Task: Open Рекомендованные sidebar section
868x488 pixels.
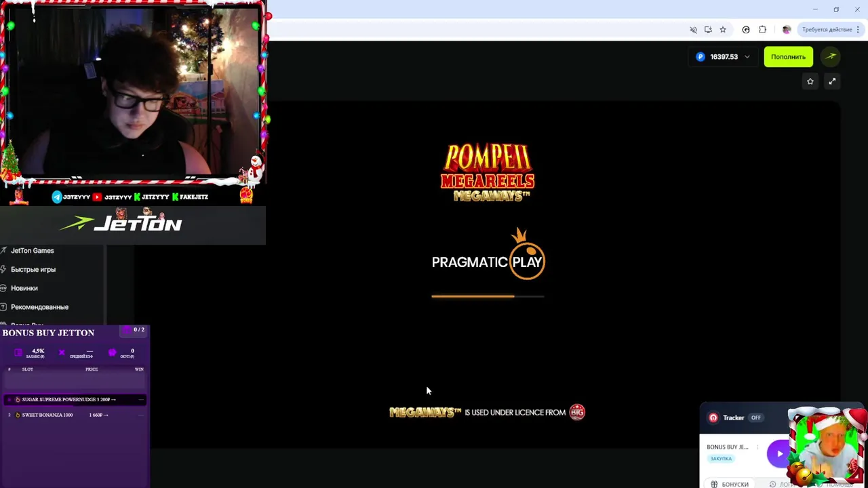Action: [39, 307]
